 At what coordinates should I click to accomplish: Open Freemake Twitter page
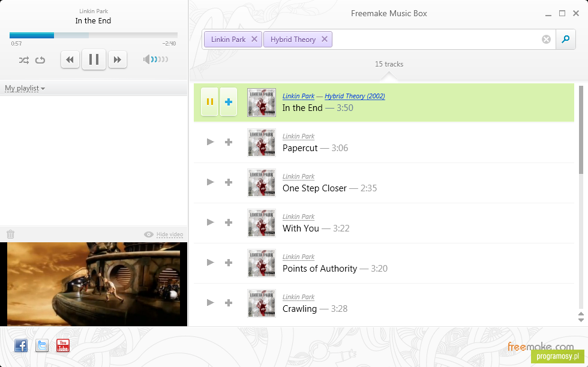tap(42, 345)
